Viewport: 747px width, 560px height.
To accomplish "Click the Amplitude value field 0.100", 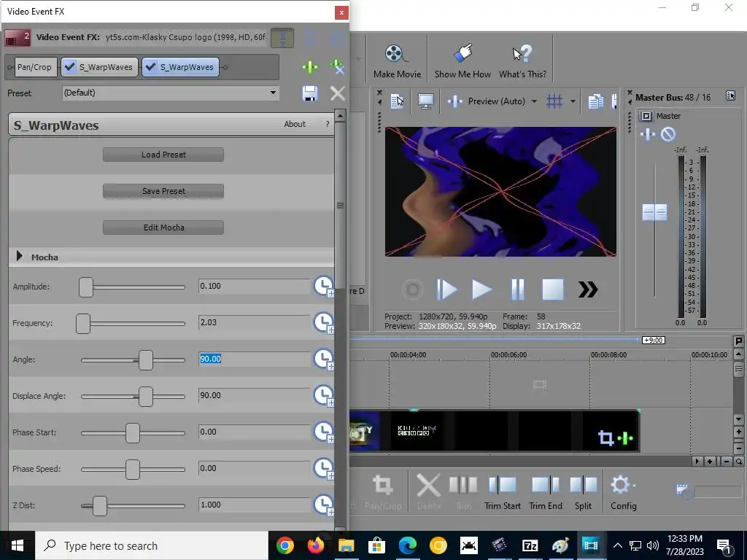I will click(x=254, y=286).
